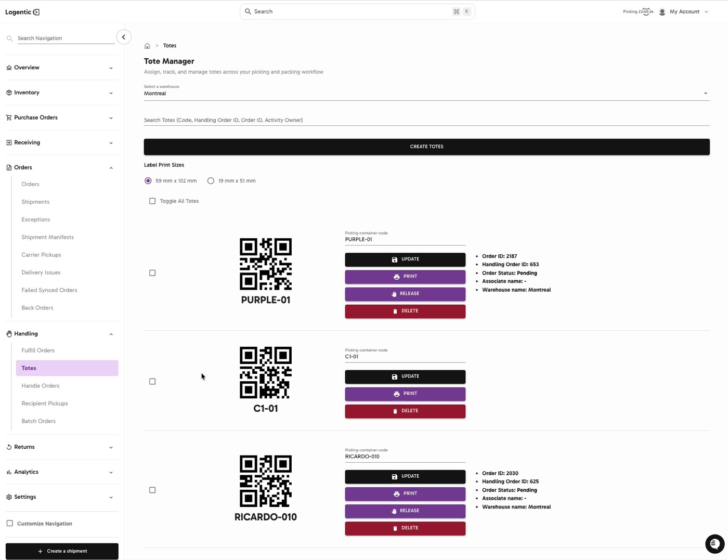Expand the Returns section chevron

111,448
